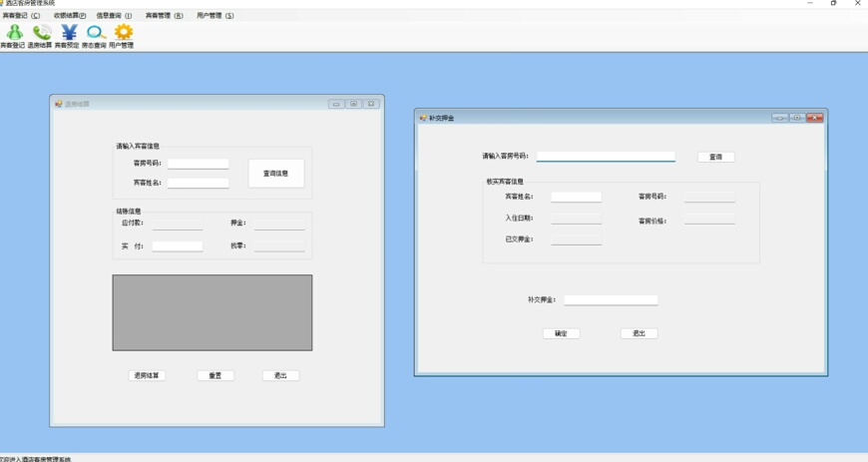Minimize the 补交押金 child window

click(780, 118)
